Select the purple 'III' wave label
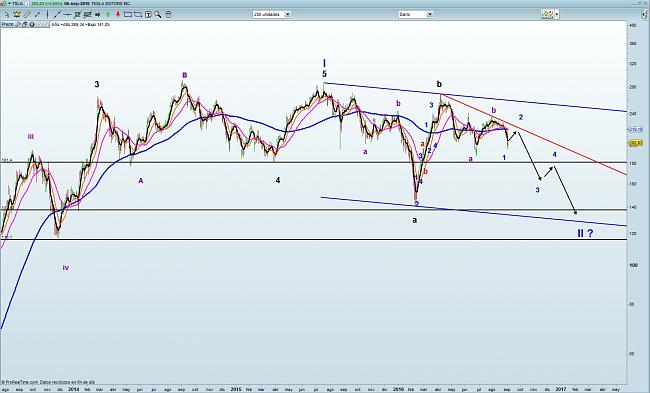 click(31, 136)
